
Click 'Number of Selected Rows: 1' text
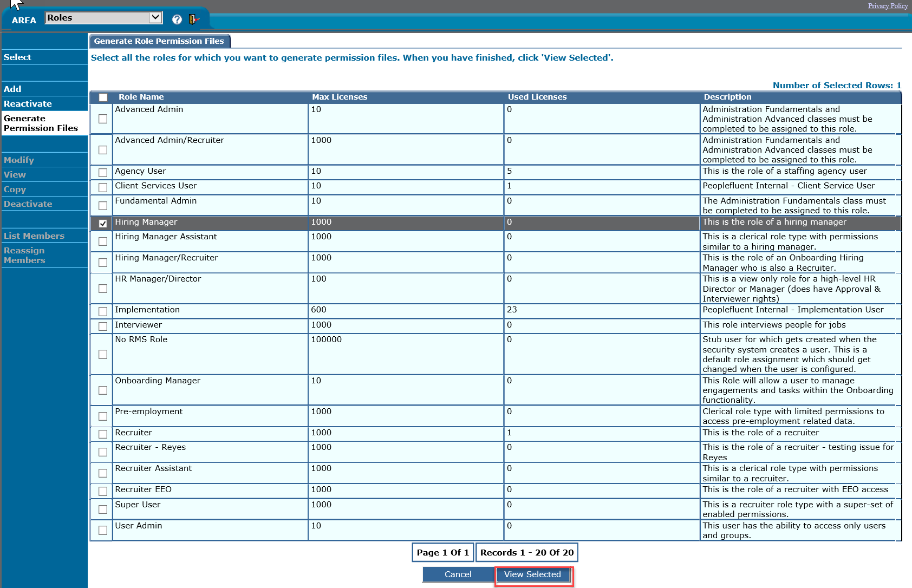[837, 86]
